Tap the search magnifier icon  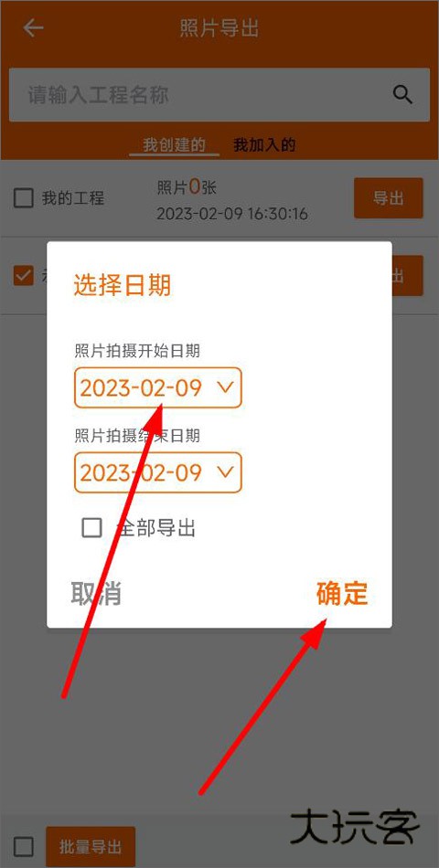[x=403, y=95]
